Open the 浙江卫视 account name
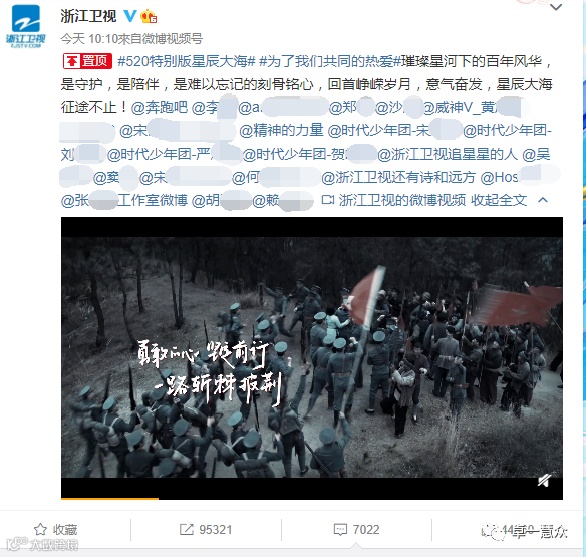 coord(88,16)
